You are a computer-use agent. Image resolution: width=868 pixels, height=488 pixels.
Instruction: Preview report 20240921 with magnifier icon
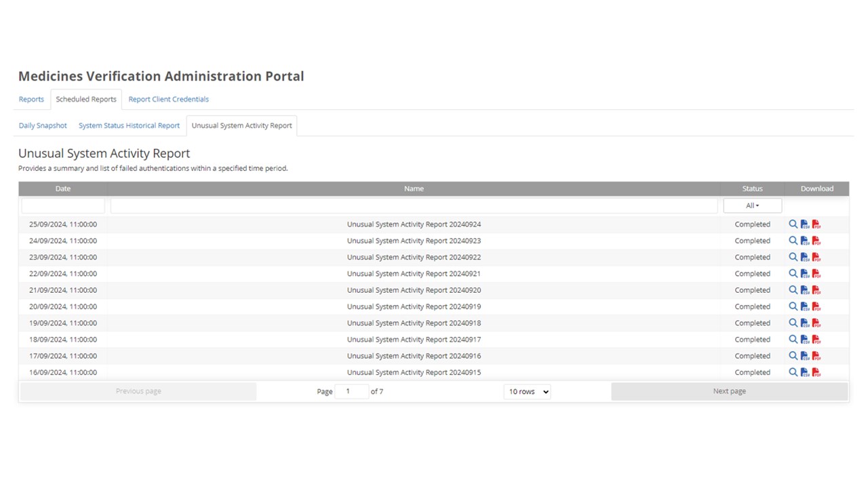793,274
